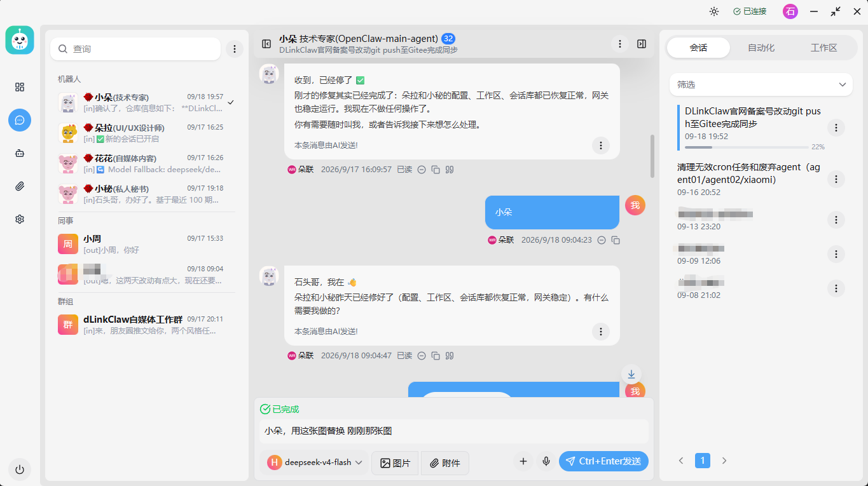Open the 清理无效cron任务 session
Image resolution: width=868 pixels, height=486 pixels.
click(x=750, y=173)
